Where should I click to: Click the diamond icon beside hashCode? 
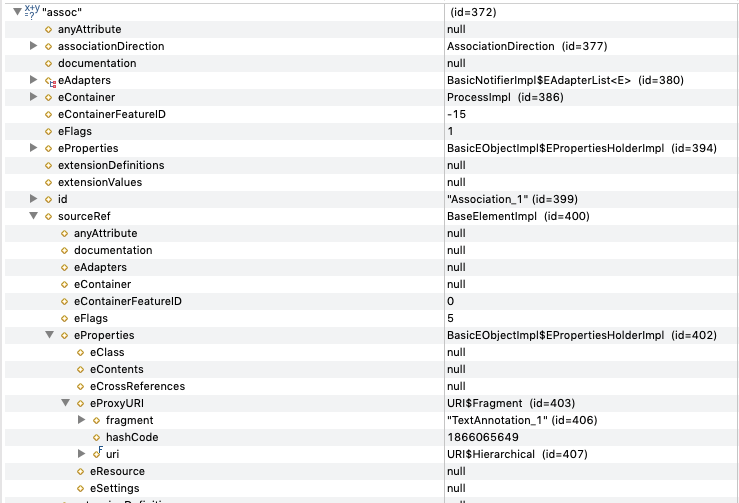(97, 437)
